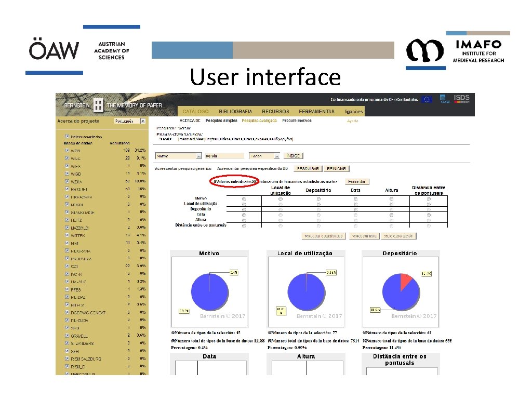
Task: Click the IMAFO institute logo
Action: click(x=458, y=51)
